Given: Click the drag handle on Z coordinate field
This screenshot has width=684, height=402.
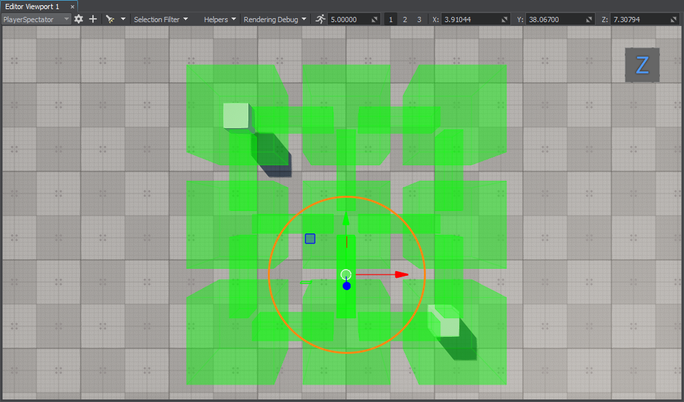Looking at the screenshot, I should 674,20.
